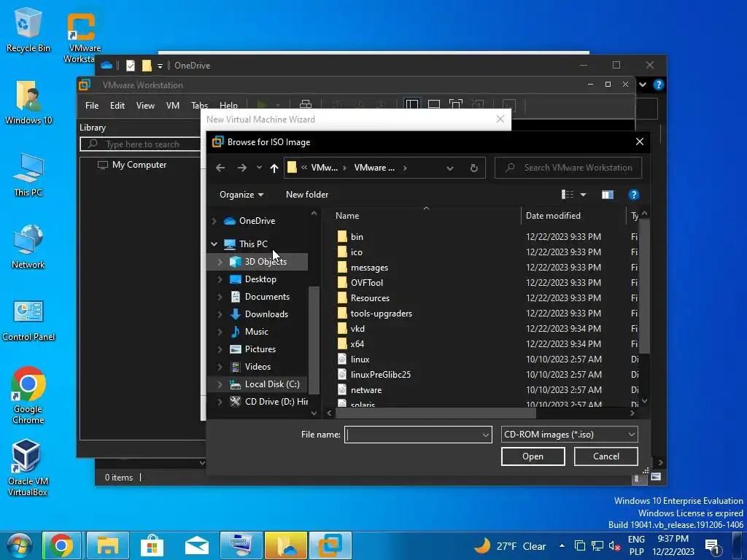Click the Start button on taskbar
The image size is (747, 560).
pyautogui.click(x=20, y=545)
